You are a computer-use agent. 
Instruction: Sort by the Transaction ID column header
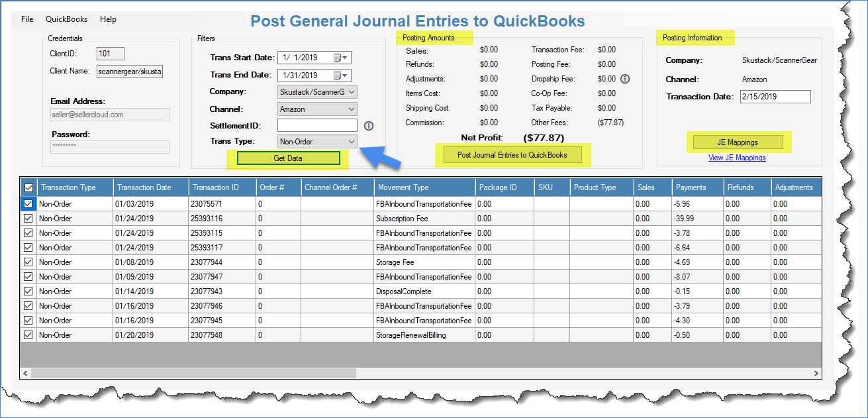(222, 187)
